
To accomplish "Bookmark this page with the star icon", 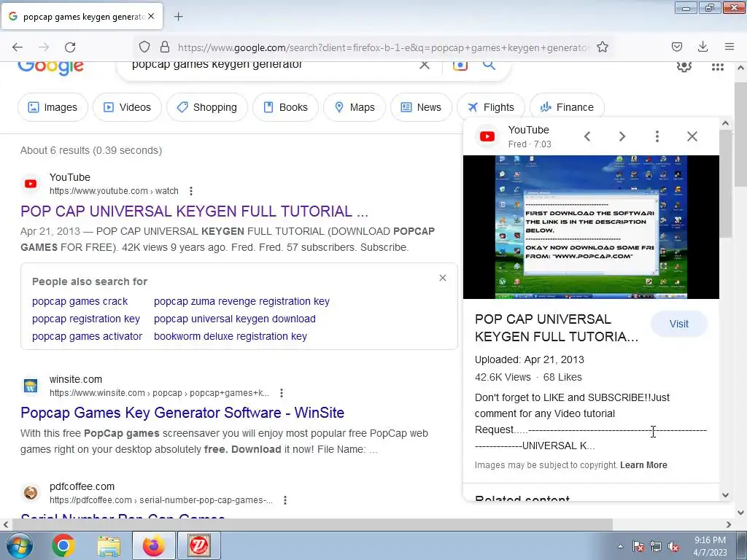I will click(602, 47).
